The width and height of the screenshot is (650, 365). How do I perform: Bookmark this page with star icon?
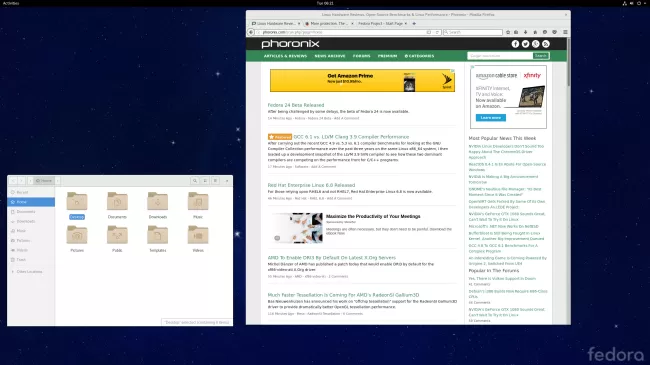coord(508,32)
